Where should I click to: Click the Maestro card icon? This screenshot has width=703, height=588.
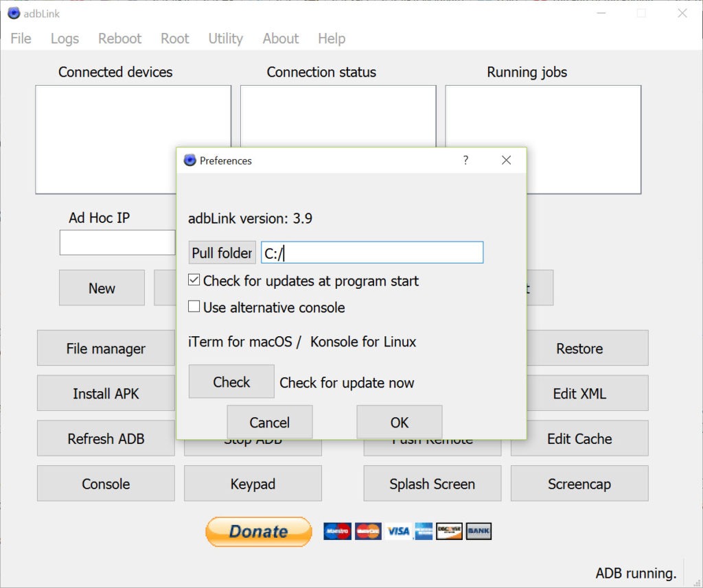pos(337,531)
